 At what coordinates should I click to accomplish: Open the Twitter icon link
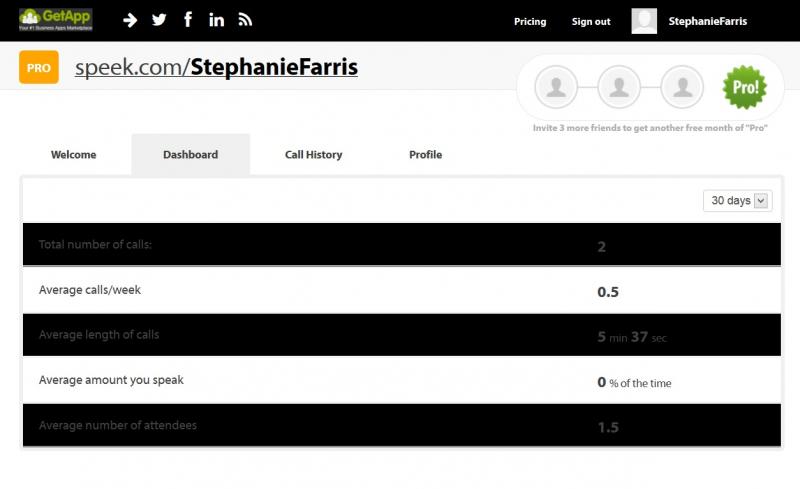(159, 19)
